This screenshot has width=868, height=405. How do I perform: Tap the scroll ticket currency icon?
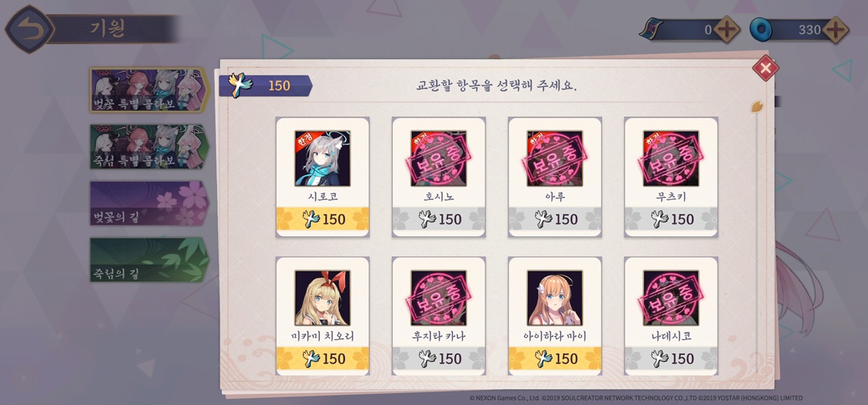tap(652, 30)
